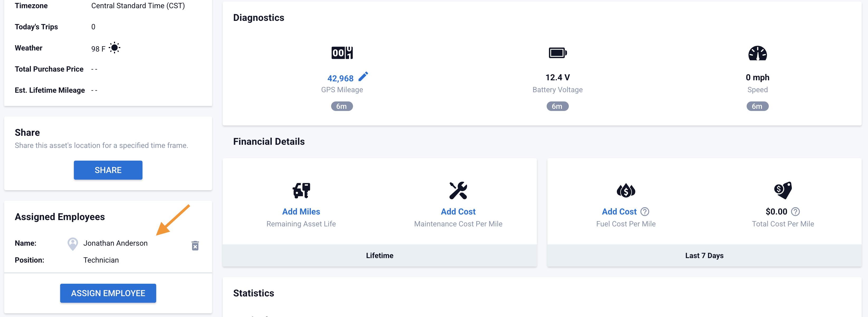Screen dimensions: 868x317
Task: Click the 6m badge under Battery Voltage
Action: point(557,106)
